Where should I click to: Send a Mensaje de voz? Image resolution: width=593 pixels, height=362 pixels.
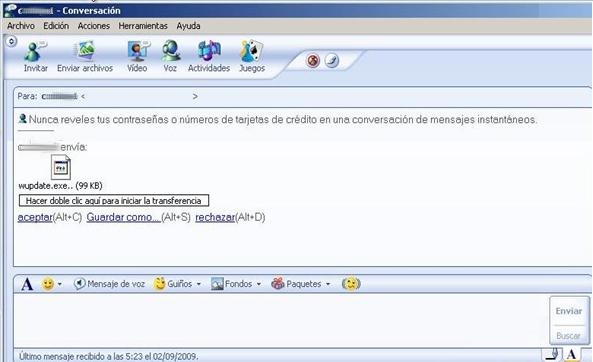pyautogui.click(x=109, y=284)
